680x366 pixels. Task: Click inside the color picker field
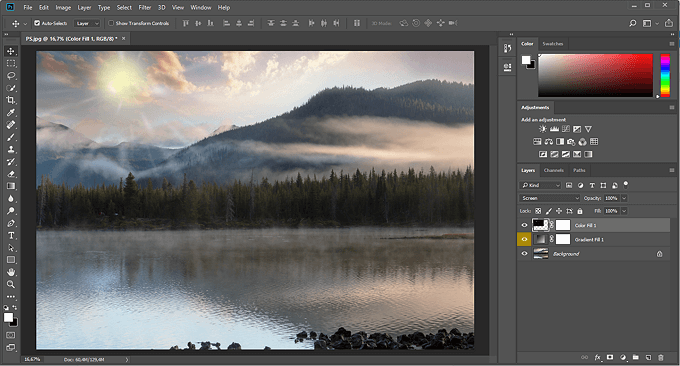595,75
